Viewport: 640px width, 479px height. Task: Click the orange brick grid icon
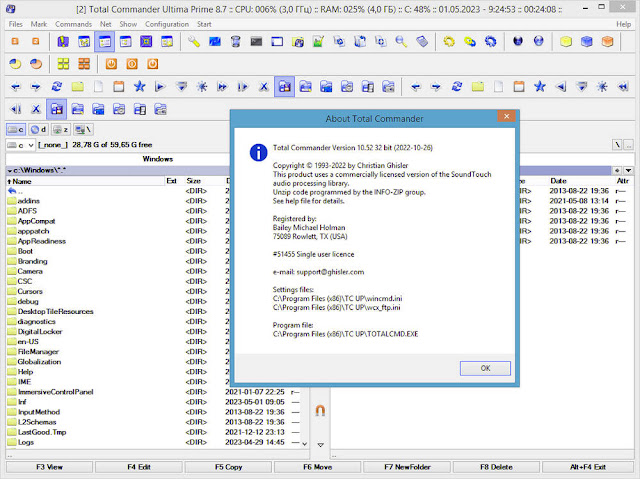(x=84, y=64)
